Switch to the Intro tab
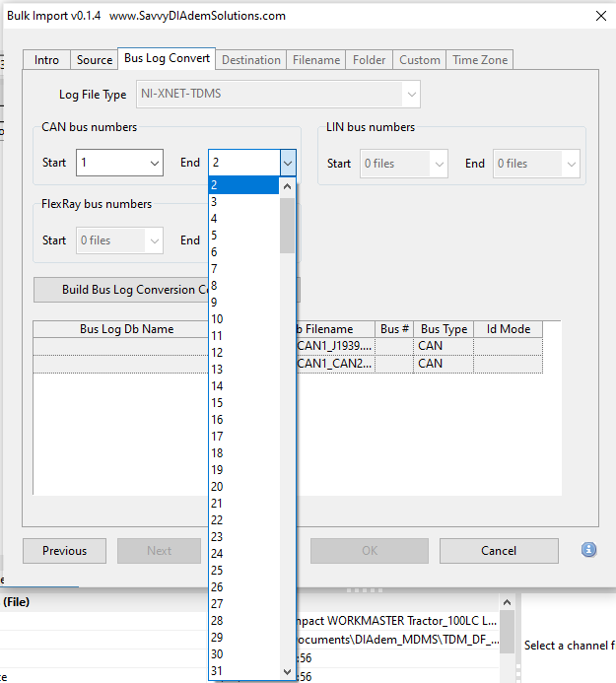The height and width of the screenshot is (683, 616). tap(46, 60)
